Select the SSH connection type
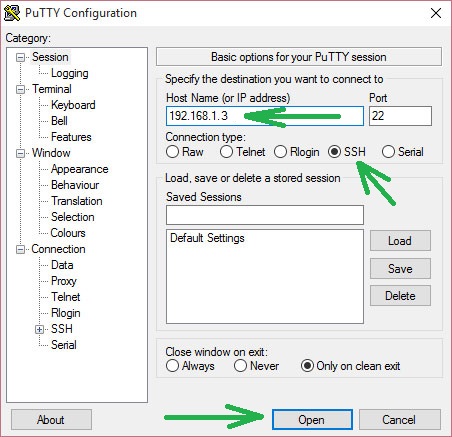452x437 pixels. [334, 152]
